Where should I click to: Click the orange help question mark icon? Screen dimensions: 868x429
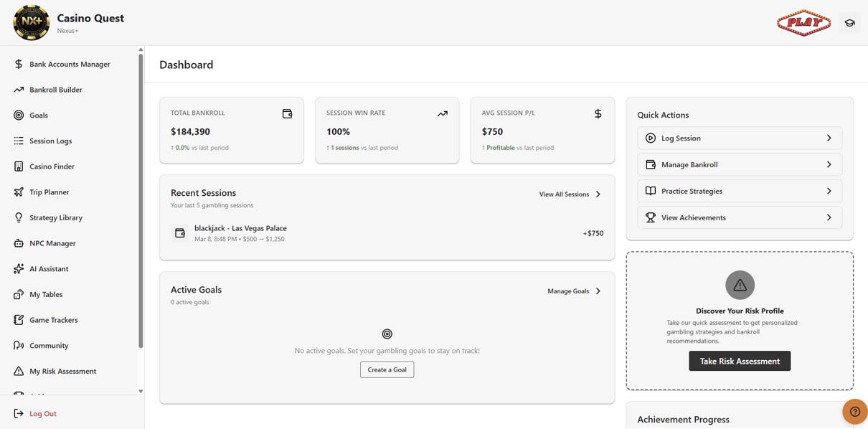(x=854, y=412)
